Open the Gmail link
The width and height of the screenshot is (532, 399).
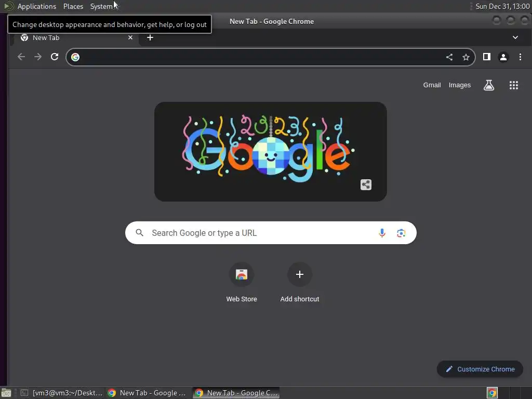[x=432, y=85]
